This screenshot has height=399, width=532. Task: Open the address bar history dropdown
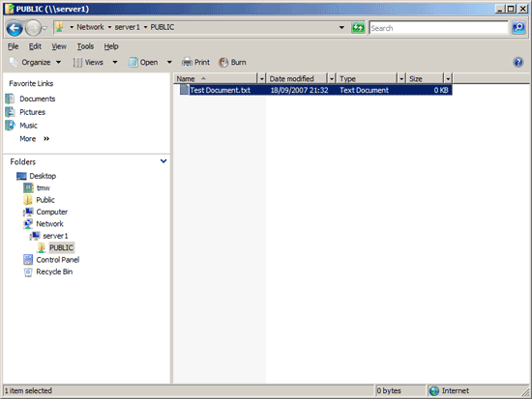(x=341, y=27)
